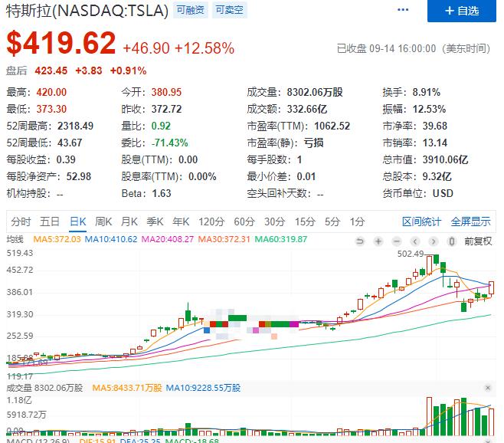Click the 市盈率(TTM) 1062.52 value
Screen dimensions: 504x443
[x=332, y=126]
